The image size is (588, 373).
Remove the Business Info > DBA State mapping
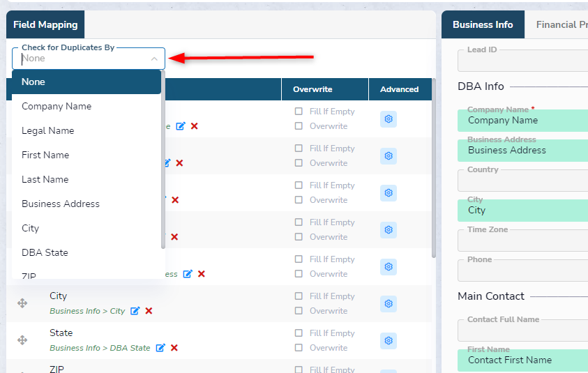[x=174, y=348]
